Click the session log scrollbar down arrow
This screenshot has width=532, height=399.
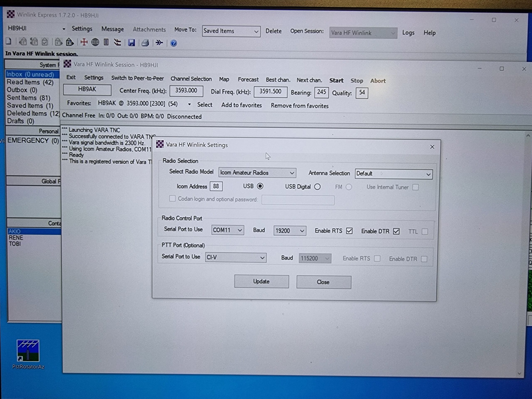coord(519,373)
